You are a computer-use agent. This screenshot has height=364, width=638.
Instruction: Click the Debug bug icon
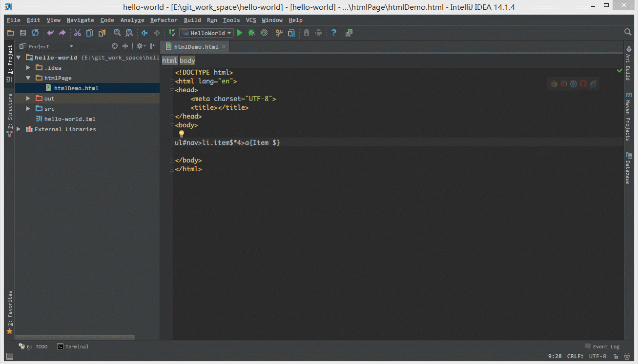tap(251, 33)
